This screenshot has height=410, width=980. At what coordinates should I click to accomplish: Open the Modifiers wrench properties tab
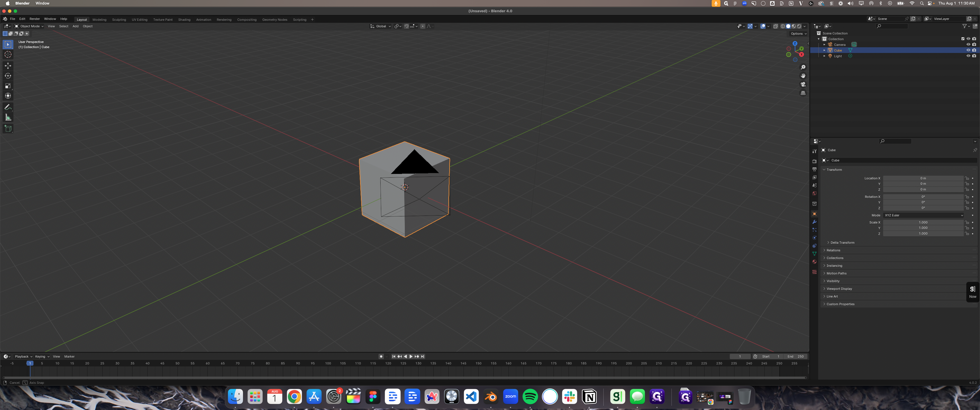tap(814, 222)
